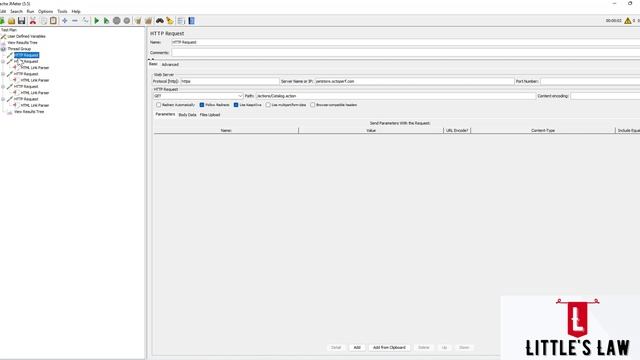Screen dimensions: 640x360
Task: Enable Use multipart/form-data checkbox
Action: click(x=268, y=105)
